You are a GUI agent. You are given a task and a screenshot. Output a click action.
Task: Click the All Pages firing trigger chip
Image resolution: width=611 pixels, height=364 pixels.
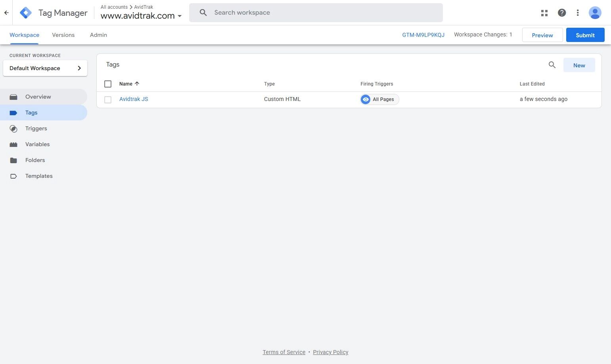(379, 99)
